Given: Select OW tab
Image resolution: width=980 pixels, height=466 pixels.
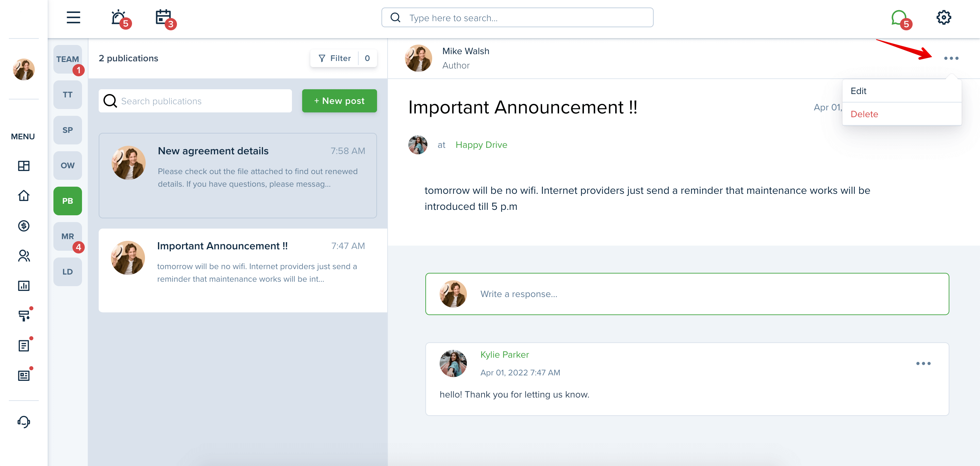Looking at the screenshot, I should (68, 165).
